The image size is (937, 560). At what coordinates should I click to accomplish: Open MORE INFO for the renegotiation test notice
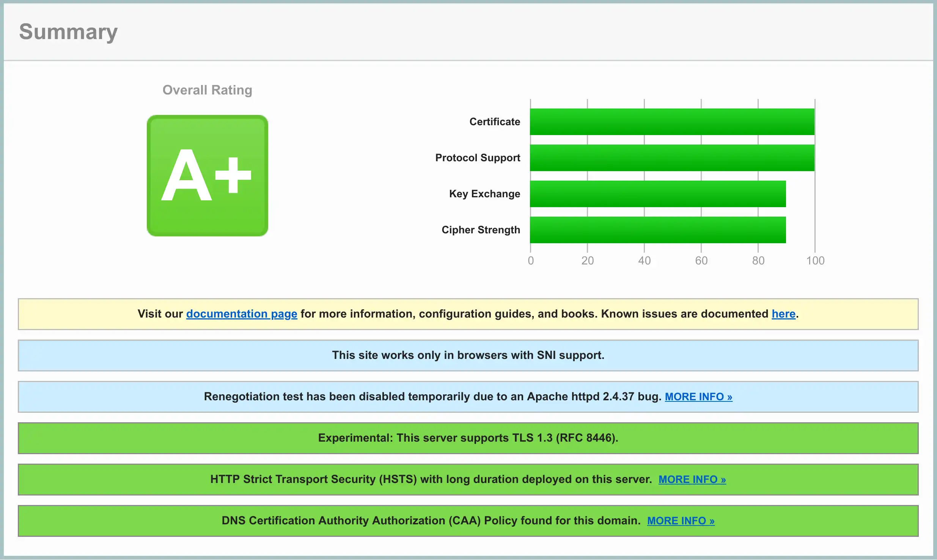pyautogui.click(x=698, y=396)
